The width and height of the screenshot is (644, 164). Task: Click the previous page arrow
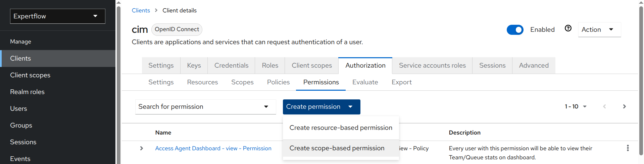click(x=604, y=106)
